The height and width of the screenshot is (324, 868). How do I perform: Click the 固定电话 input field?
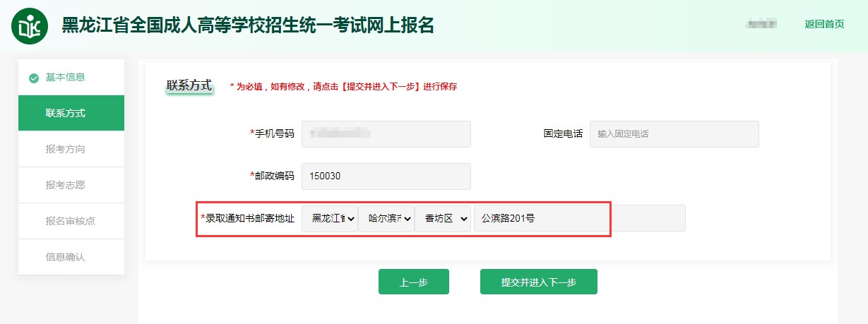(x=674, y=134)
